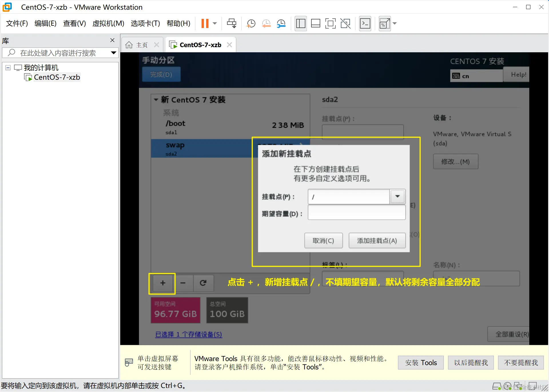Pause the virtual machine
The height and width of the screenshot is (392, 549).
point(205,23)
